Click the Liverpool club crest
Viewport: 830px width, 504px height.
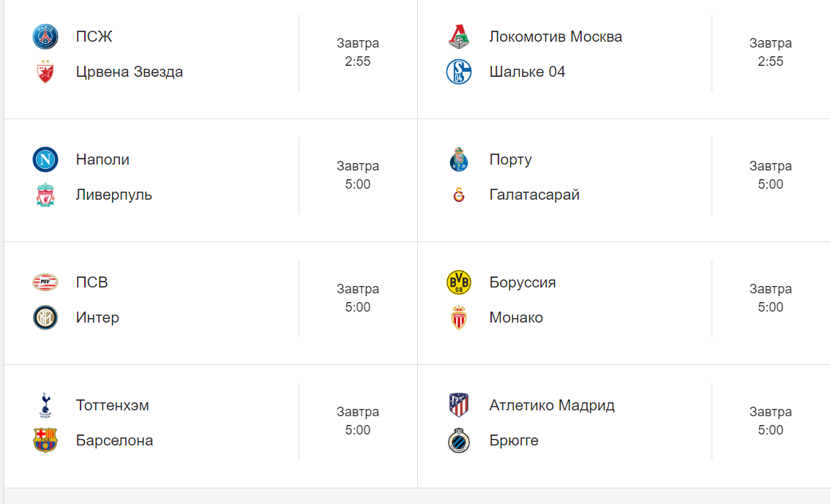coord(45,195)
